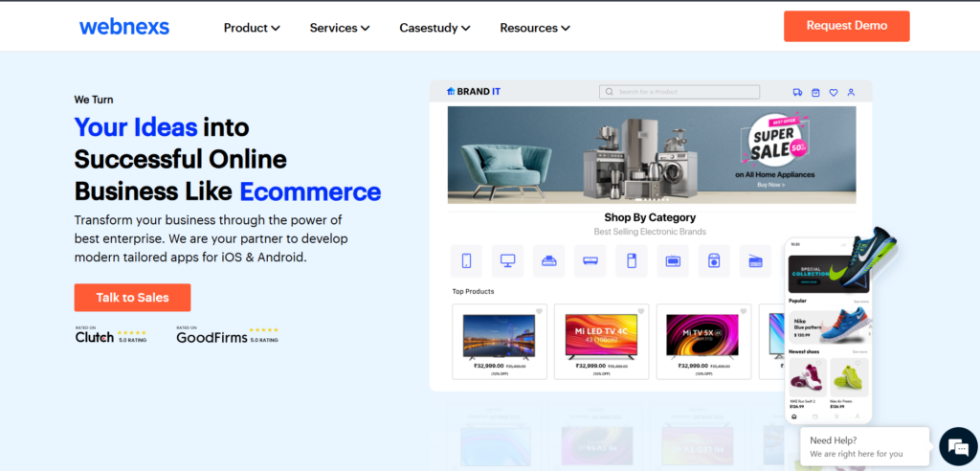Open the Nike Air Presto shoe card
Image resolution: width=980 pixels, height=471 pixels.
[849, 384]
